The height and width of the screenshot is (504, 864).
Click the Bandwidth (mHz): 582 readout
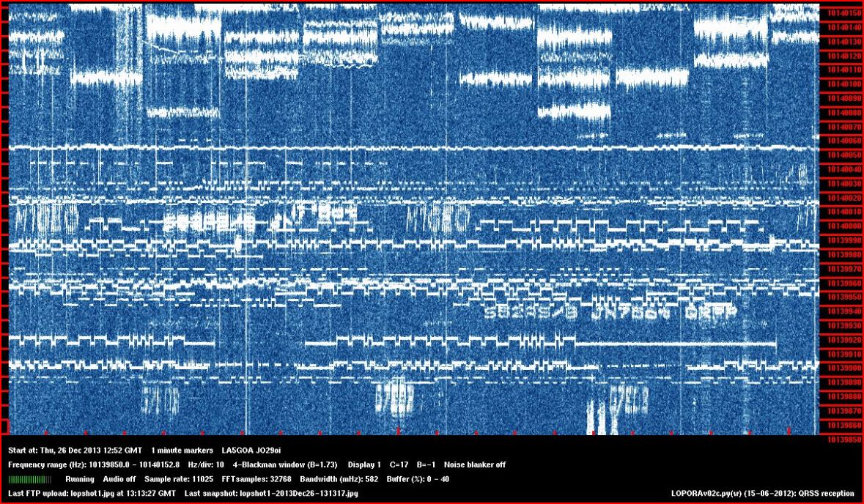(339, 479)
